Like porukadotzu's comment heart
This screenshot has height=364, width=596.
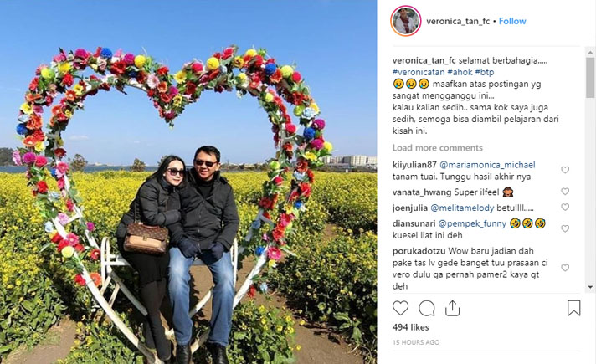tap(565, 268)
